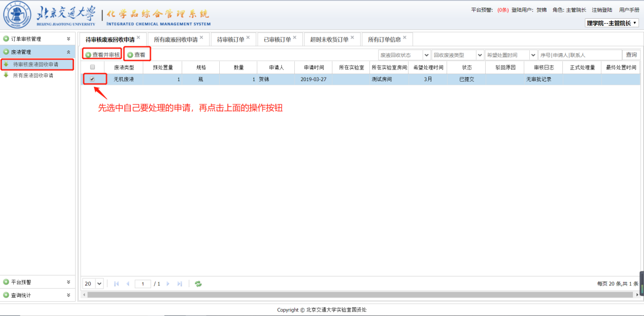This screenshot has height=316, width=644.
Task: Click the refresh icon in pagination bar
Action: pos(198,284)
